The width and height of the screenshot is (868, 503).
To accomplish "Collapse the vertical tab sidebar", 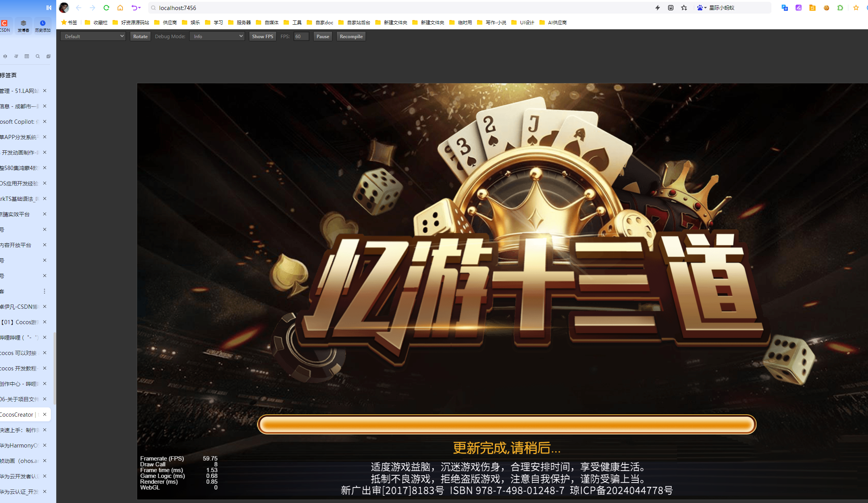I will tap(49, 8).
